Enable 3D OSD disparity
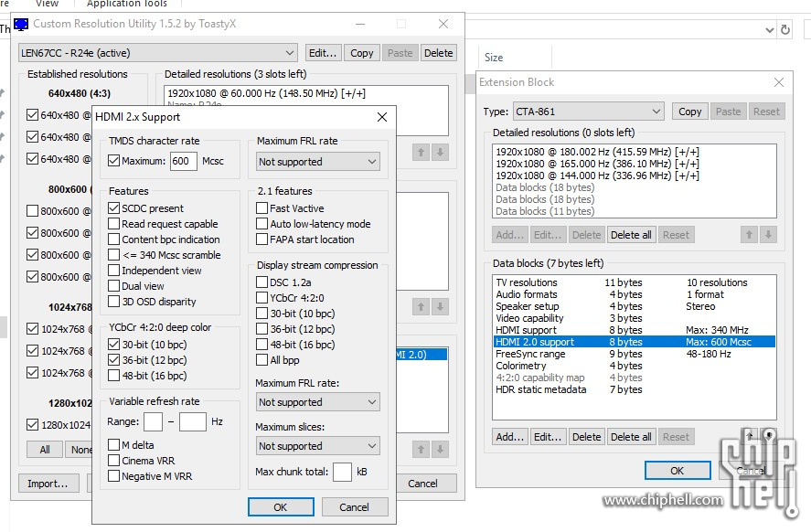 (x=113, y=301)
